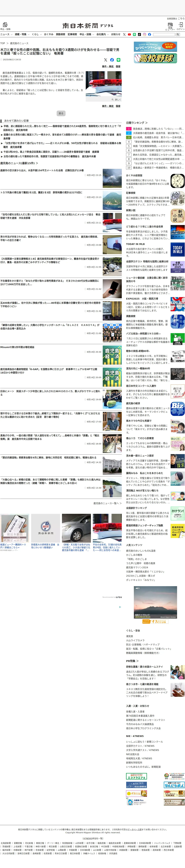Share article on Facebook below the headline
This screenshot has width=185, height=868.
[x=112, y=60]
